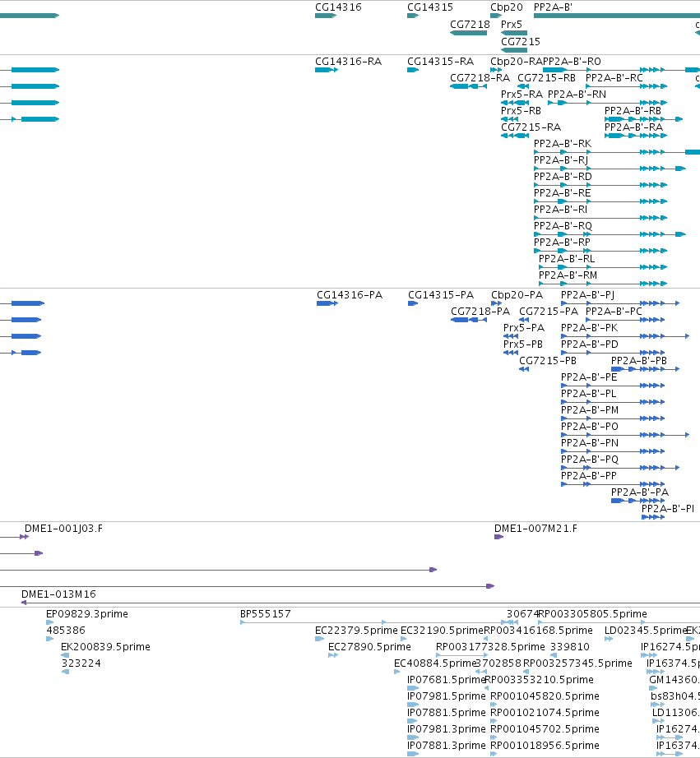
Task: Click transcript label PP2A-B'-RJ
Action: coord(561,160)
